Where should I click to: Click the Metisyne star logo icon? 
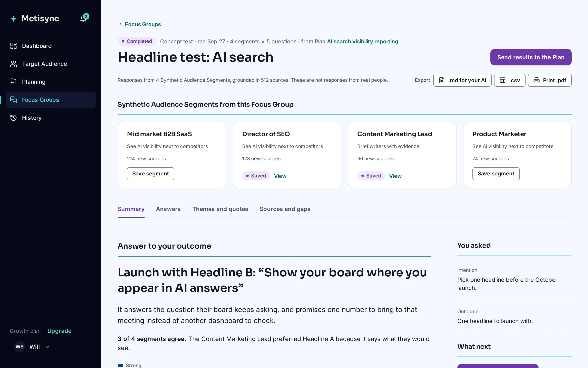point(14,19)
